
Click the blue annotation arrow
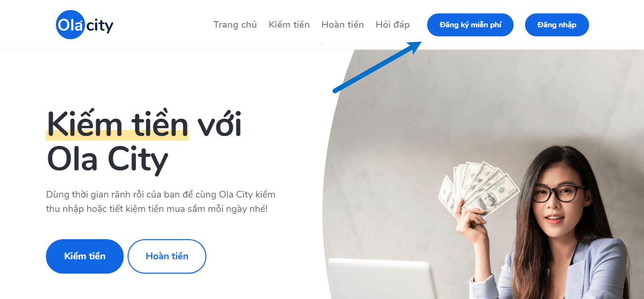(377, 66)
